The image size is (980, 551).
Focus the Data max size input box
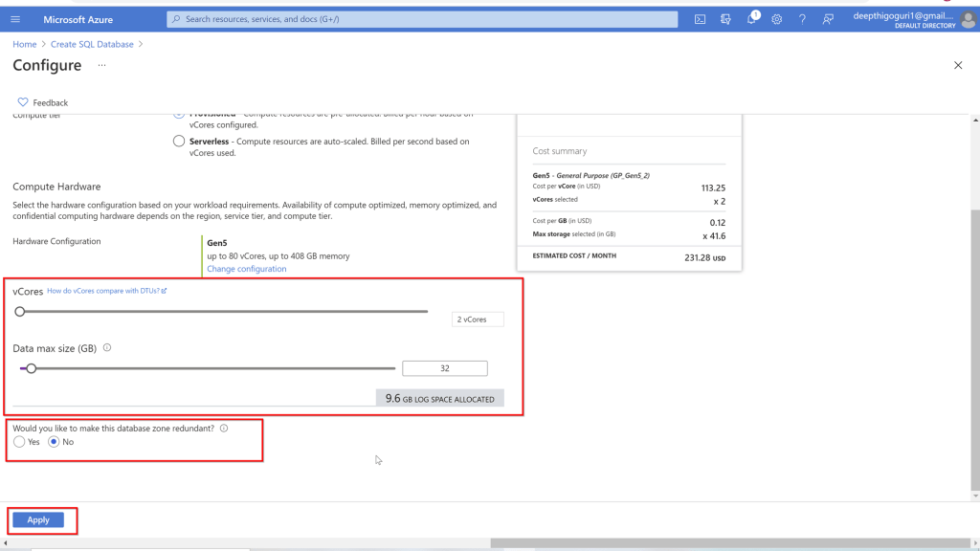pos(445,368)
